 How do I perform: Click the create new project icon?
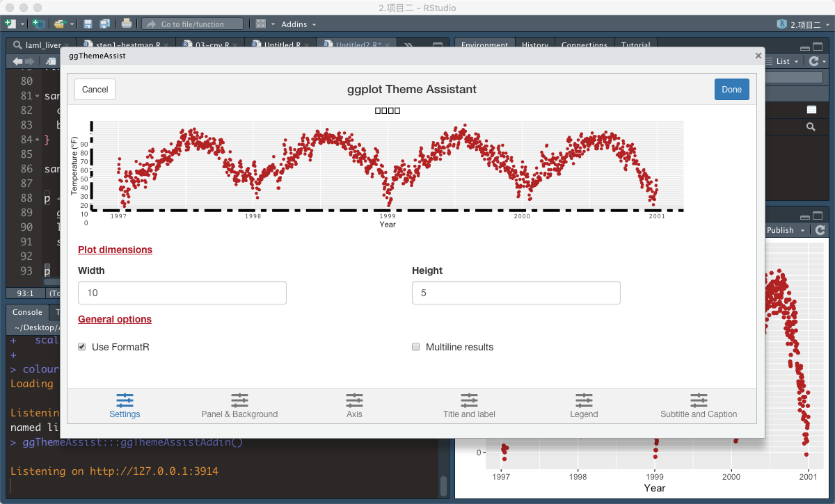click(x=38, y=24)
